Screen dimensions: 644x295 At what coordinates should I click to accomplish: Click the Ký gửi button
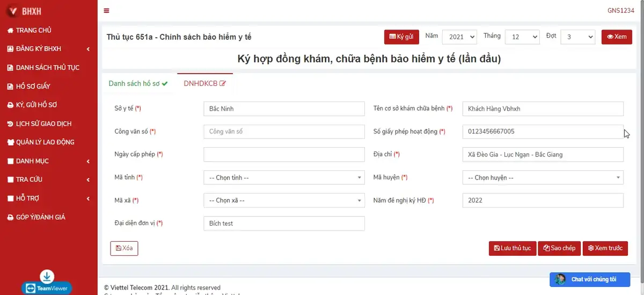pos(401,37)
